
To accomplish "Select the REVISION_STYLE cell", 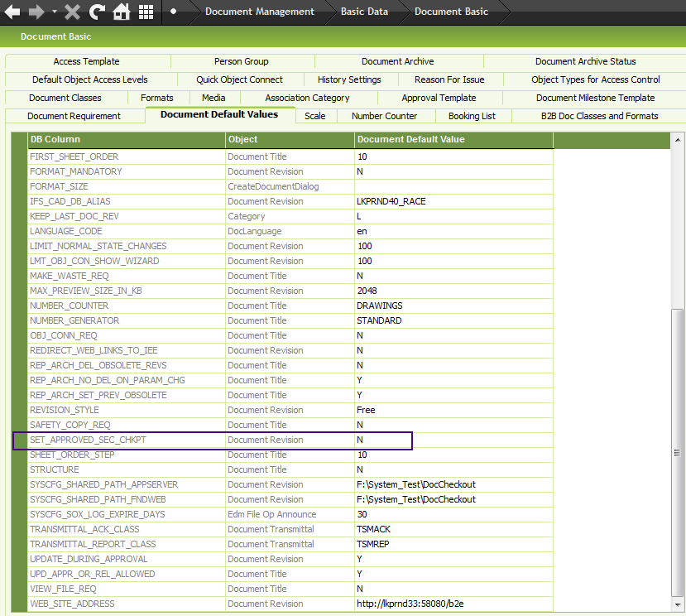I will 127,410.
